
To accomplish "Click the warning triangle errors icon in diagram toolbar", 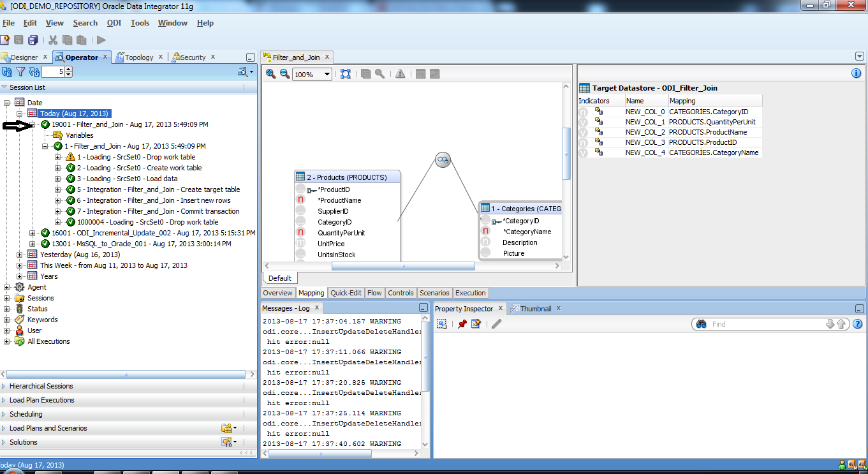I will (401, 74).
